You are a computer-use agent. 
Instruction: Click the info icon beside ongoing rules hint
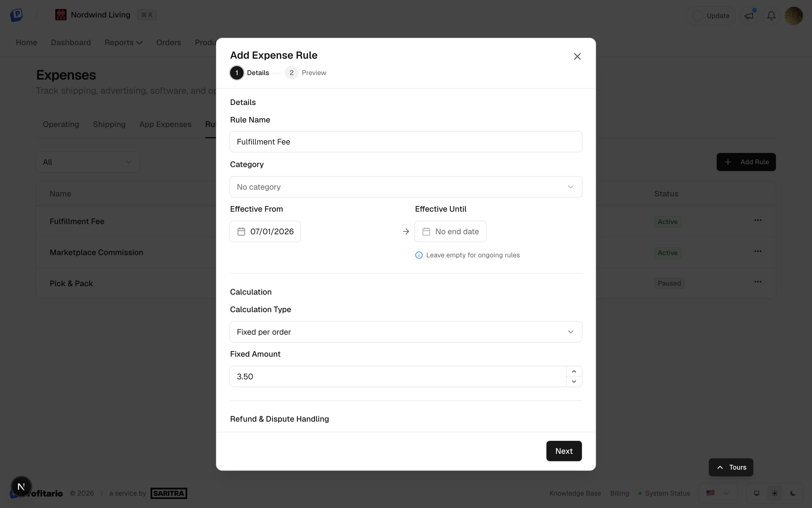(419, 255)
